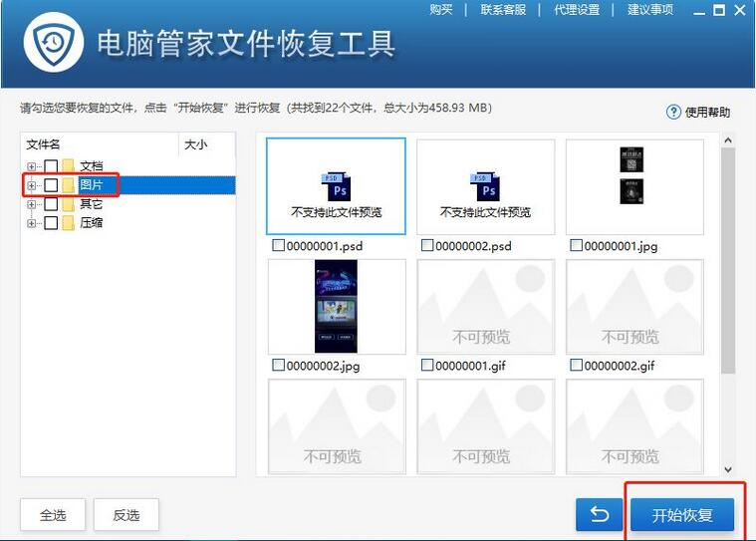756x541 pixels.
Task: Select the 其它 tree item label
Action: pos(91,204)
